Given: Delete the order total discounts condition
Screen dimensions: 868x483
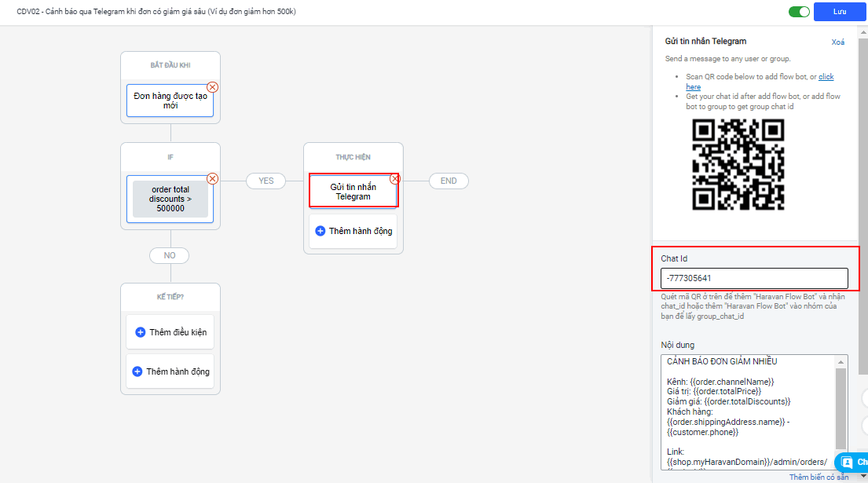Looking at the screenshot, I should [x=212, y=178].
